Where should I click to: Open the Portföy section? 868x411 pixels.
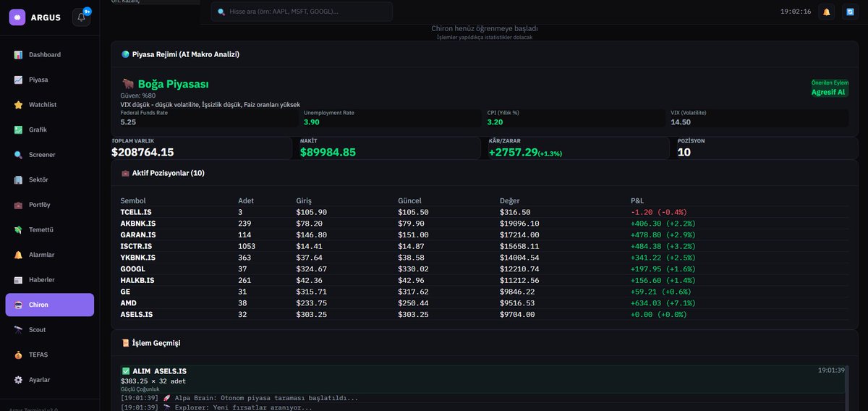coord(49,205)
